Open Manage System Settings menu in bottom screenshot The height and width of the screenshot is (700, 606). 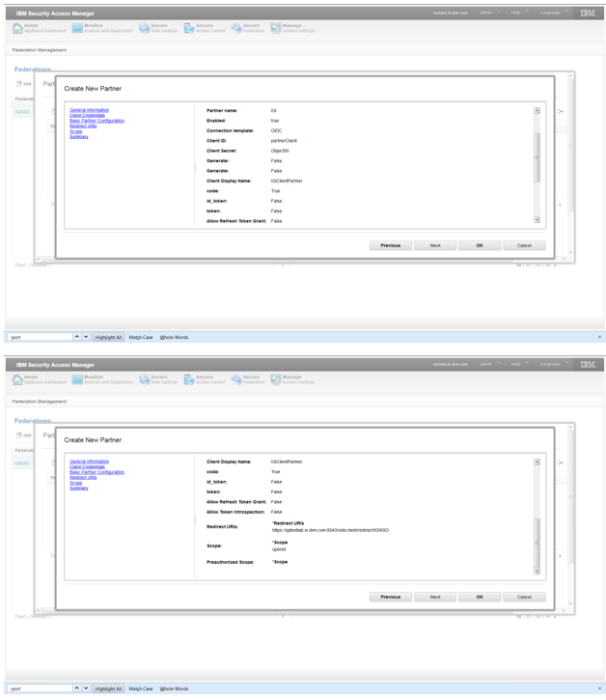tap(292, 379)
